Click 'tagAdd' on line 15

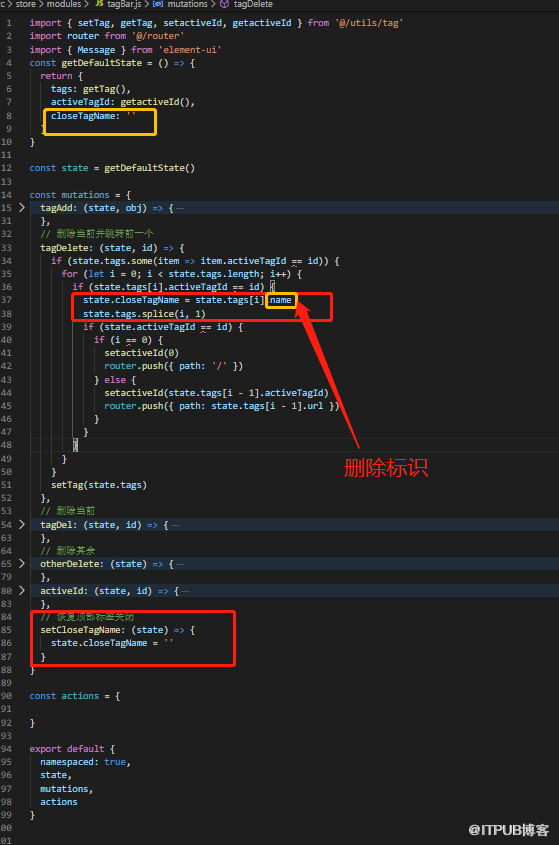[x=56, y=208]
